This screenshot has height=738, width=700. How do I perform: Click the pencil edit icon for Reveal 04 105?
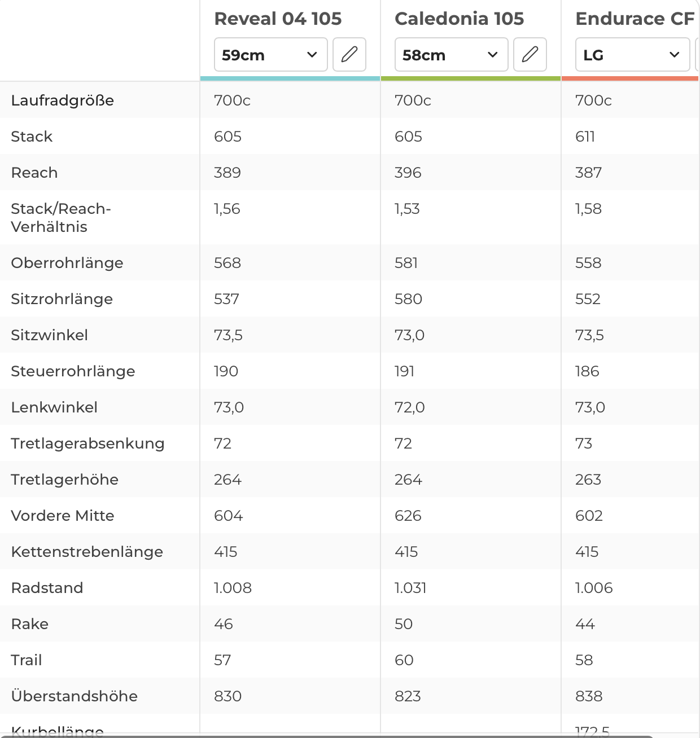coord(349,55)
